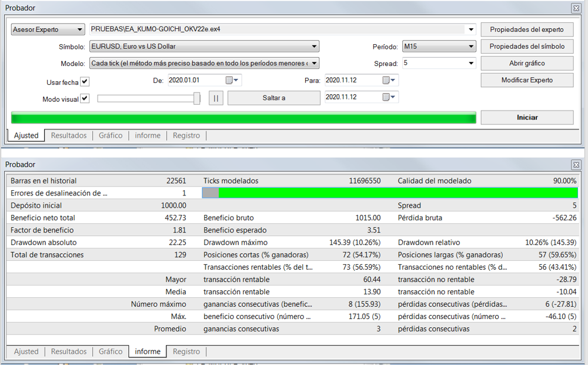
Task: Switch to the Registro tab in upper panel
Action: [x=186, y=135]
